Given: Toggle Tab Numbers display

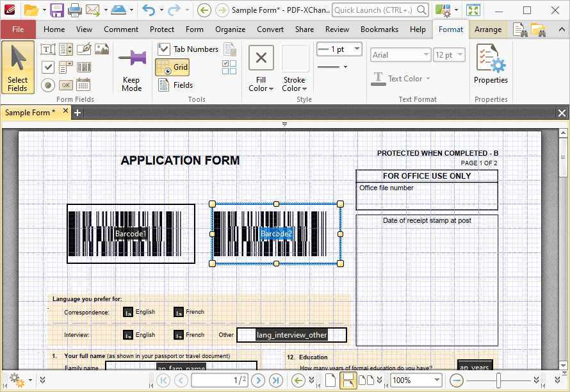Looking at the screenshot, I should [x=188, y=49].
